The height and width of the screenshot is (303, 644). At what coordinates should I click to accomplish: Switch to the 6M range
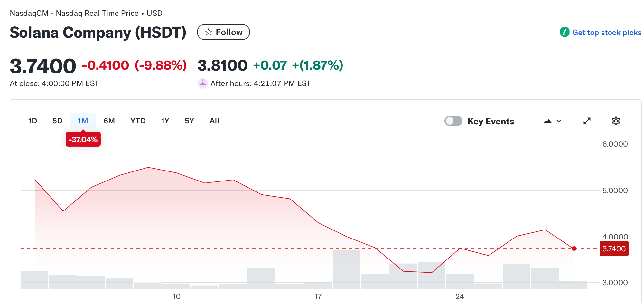pos(109,121)
